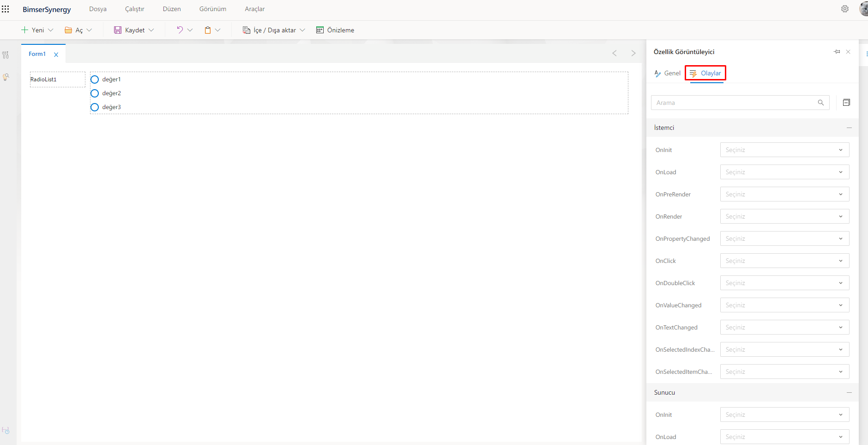Open the Düzen menu
This screenshot has width=868, height=445.
(172, 9)
